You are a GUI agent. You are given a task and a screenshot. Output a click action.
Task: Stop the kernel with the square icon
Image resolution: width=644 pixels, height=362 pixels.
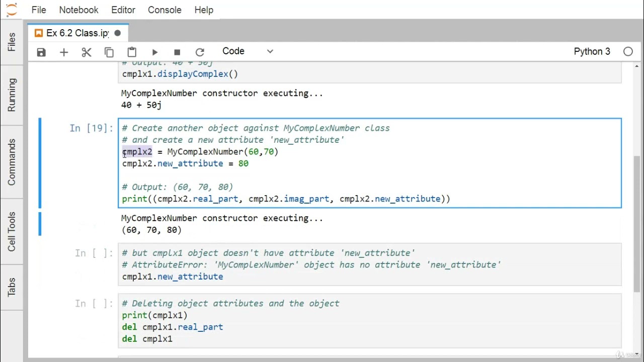click(x=177, y=52)
